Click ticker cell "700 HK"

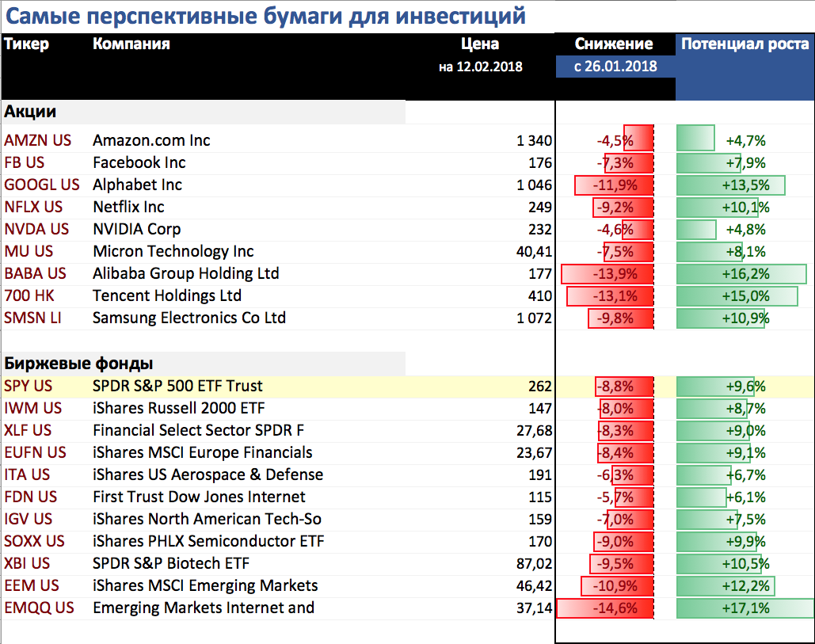tap(29, 295)
